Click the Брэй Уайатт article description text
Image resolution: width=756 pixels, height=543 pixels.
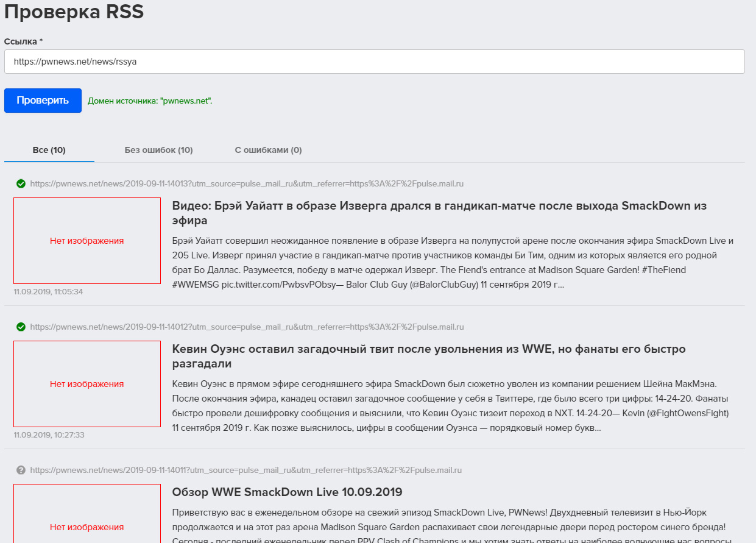453,263
